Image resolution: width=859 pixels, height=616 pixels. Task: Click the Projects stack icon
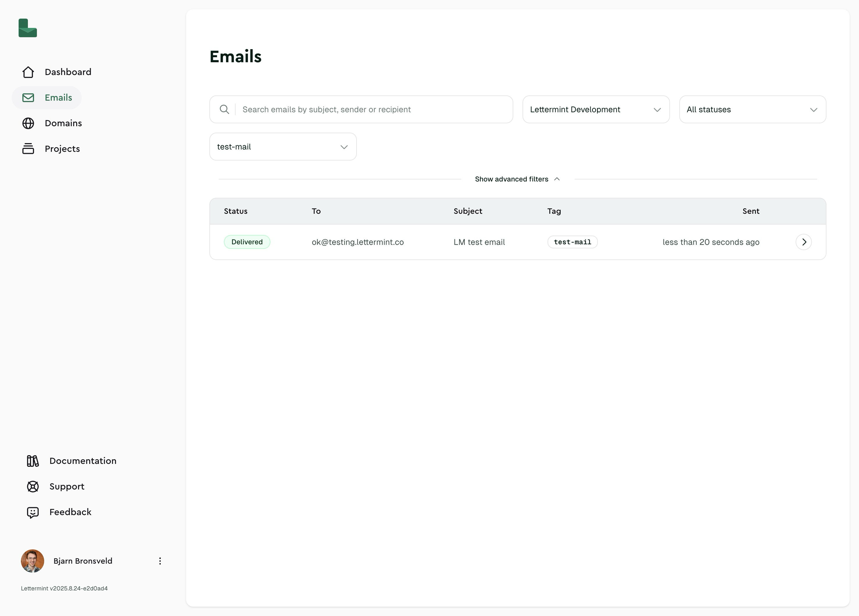28,149
